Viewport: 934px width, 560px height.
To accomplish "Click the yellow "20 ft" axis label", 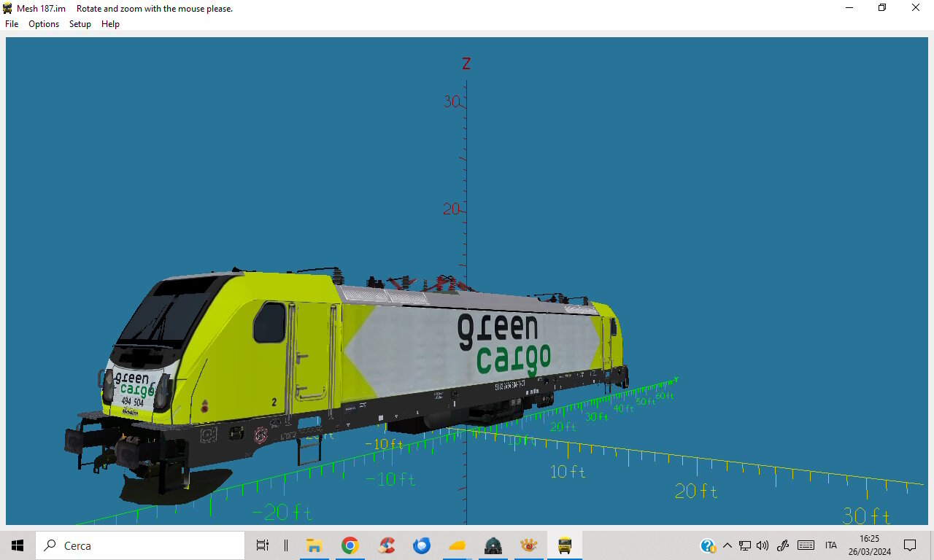I will pyautogui.click(x=696, y=491).
